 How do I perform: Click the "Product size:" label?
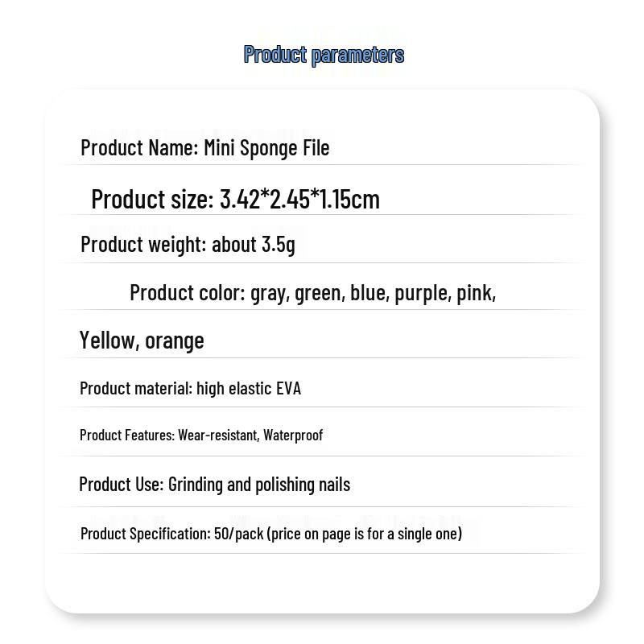click(x=152, y=199)
